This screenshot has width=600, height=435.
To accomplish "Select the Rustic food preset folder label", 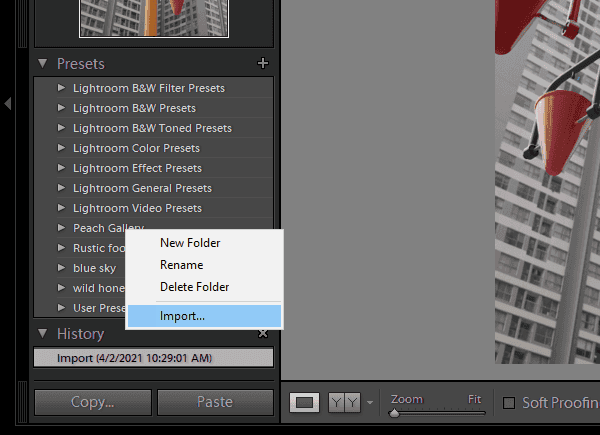I will coord(99,248).
